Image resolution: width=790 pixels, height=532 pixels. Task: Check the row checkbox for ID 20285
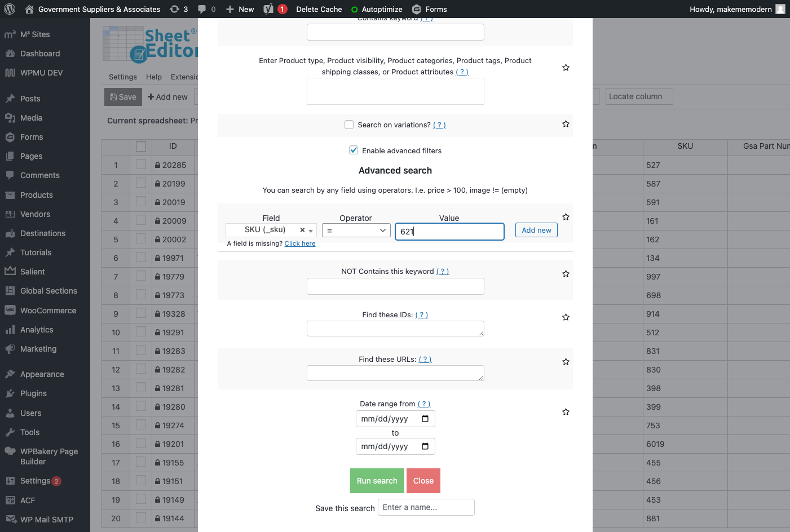(x=141, y=165)
